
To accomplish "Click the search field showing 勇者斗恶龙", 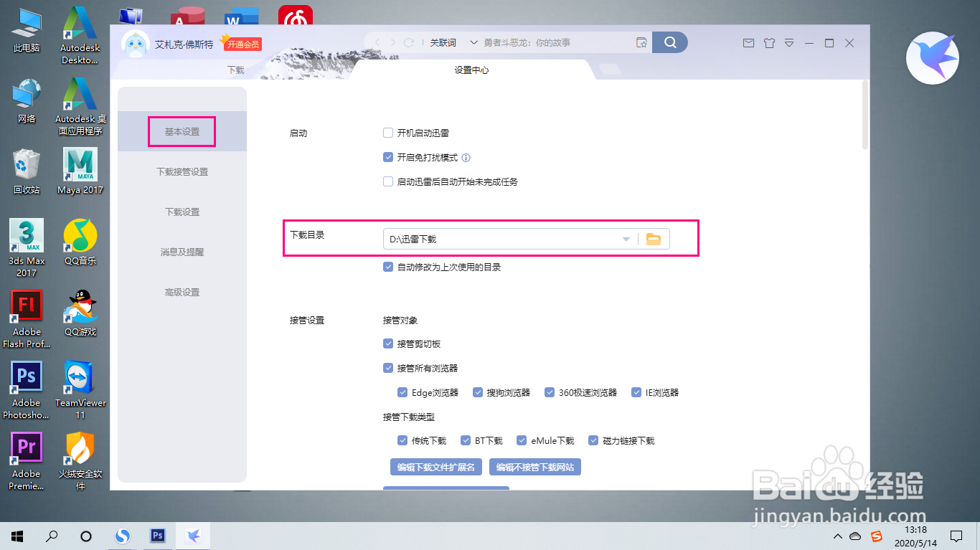I will coord(556,42).
